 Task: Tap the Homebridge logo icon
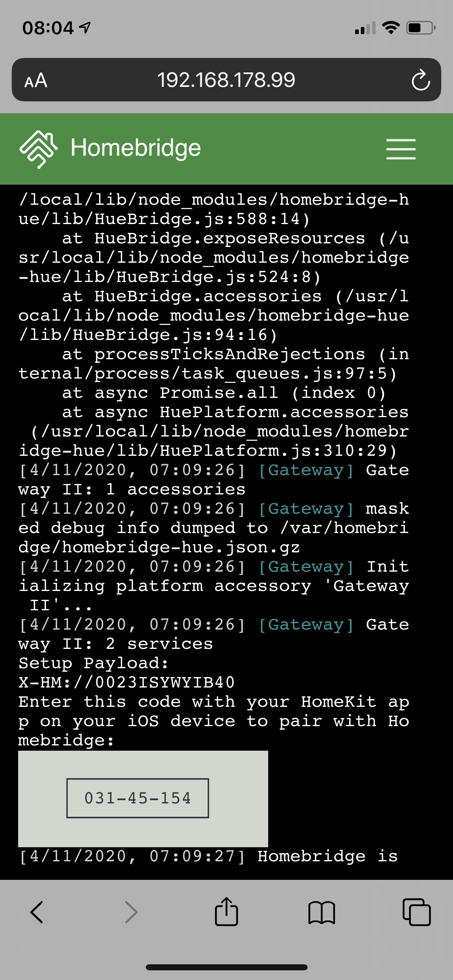click(x=39, y=149)
